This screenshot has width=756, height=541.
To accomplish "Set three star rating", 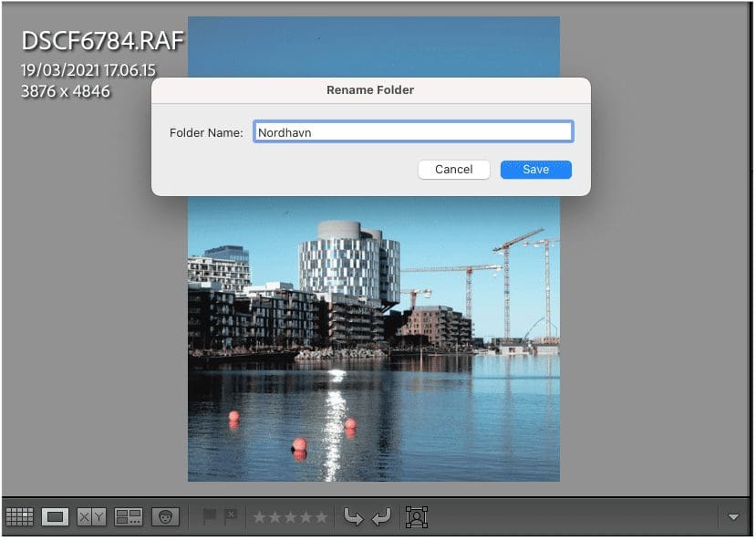I will coord(290,517).
